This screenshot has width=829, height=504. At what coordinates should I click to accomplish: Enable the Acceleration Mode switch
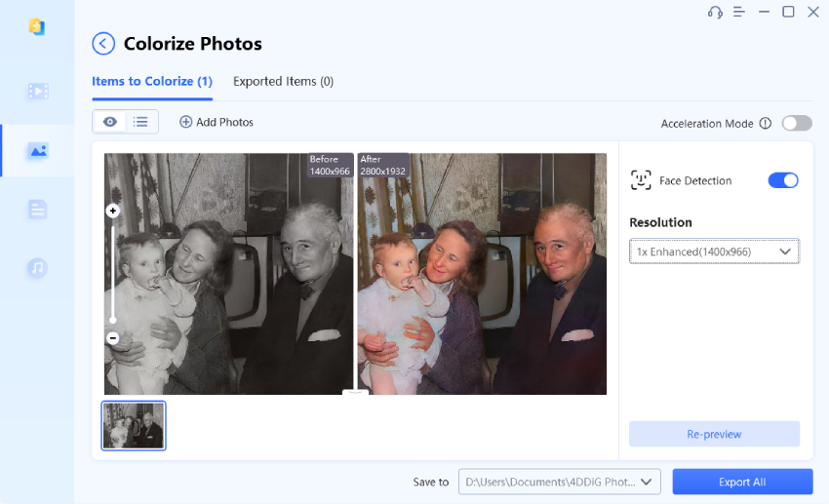tap(796, 123)
